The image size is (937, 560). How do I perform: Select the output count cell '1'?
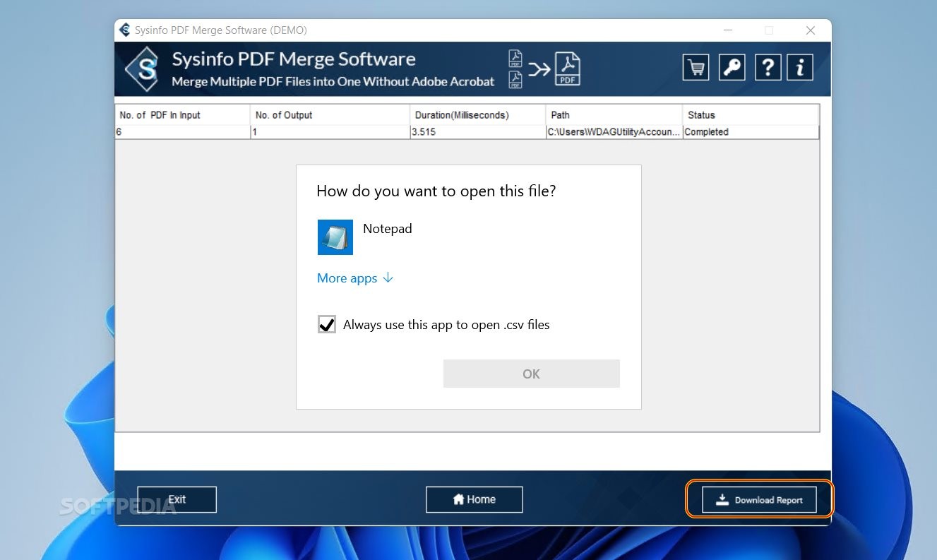coord(330,132)
